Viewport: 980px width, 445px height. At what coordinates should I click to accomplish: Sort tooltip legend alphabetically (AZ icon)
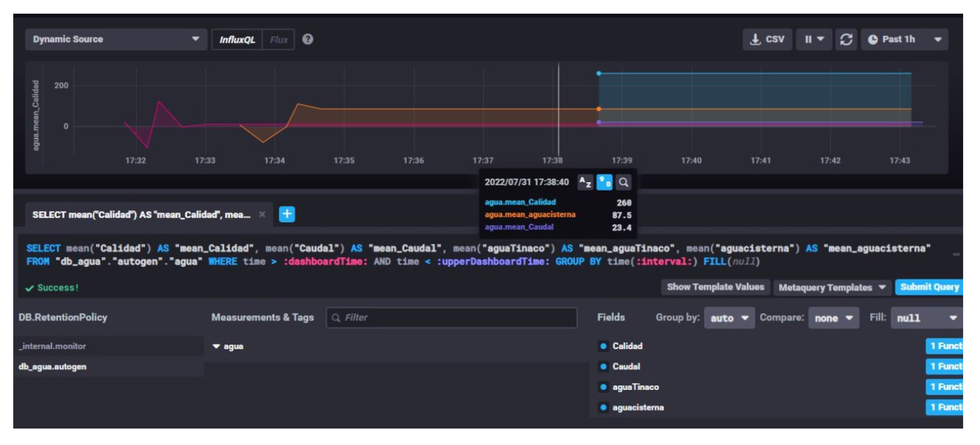point(585,183)
